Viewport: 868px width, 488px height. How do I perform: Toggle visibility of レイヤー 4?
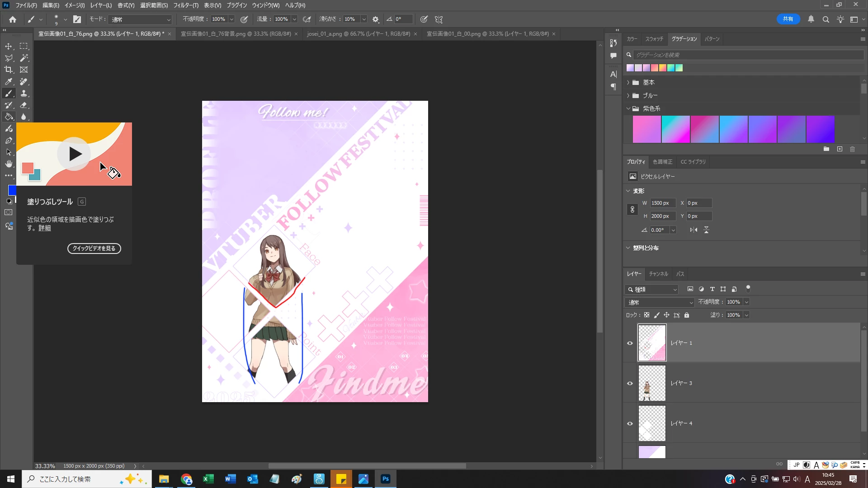pos(630,423)
